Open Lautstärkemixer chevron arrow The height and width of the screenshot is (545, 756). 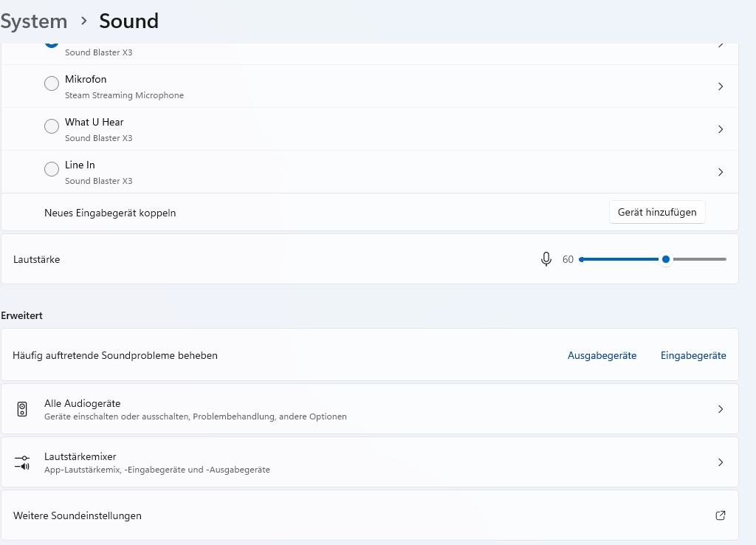coord(721,462)
